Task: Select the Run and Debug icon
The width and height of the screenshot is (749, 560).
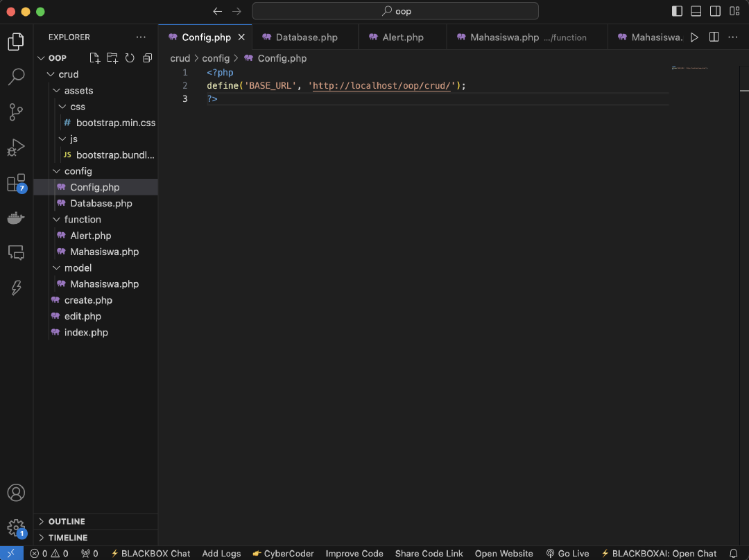Action: [16, 147]
